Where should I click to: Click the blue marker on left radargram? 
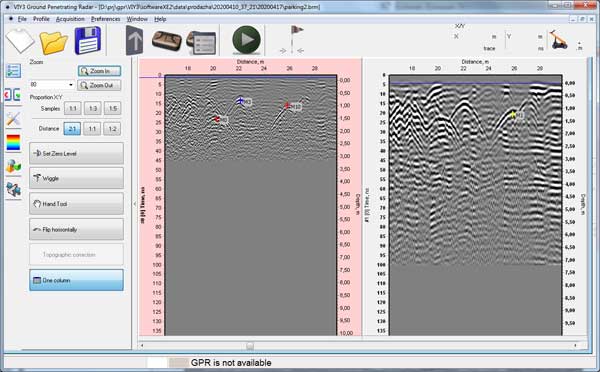coord(240,101)
